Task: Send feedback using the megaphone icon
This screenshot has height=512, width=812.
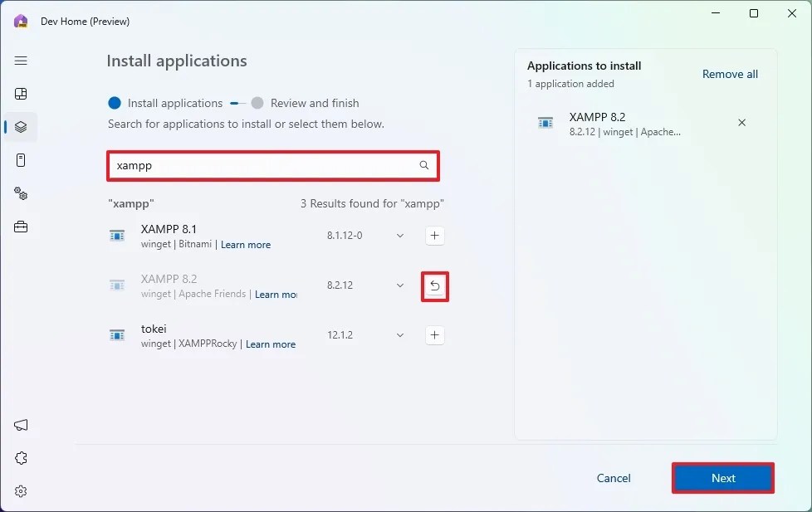Action: [x=21, y=426]
